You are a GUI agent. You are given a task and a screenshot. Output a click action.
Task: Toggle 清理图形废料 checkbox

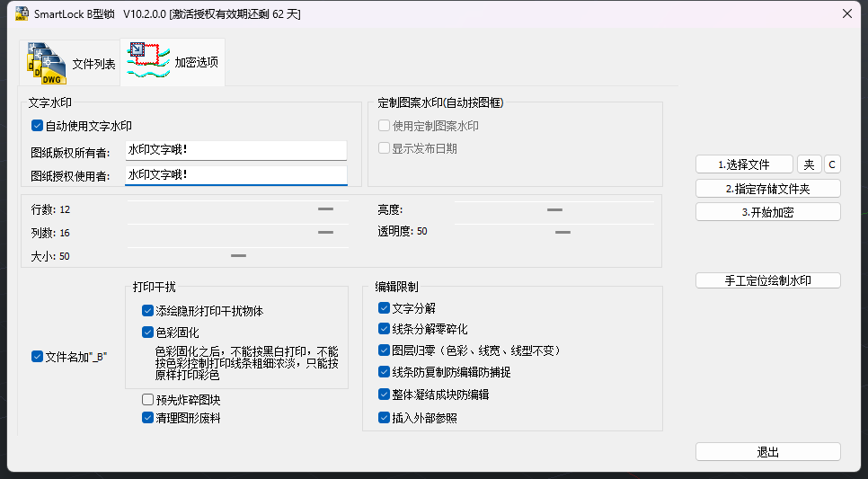click(147, 418)
